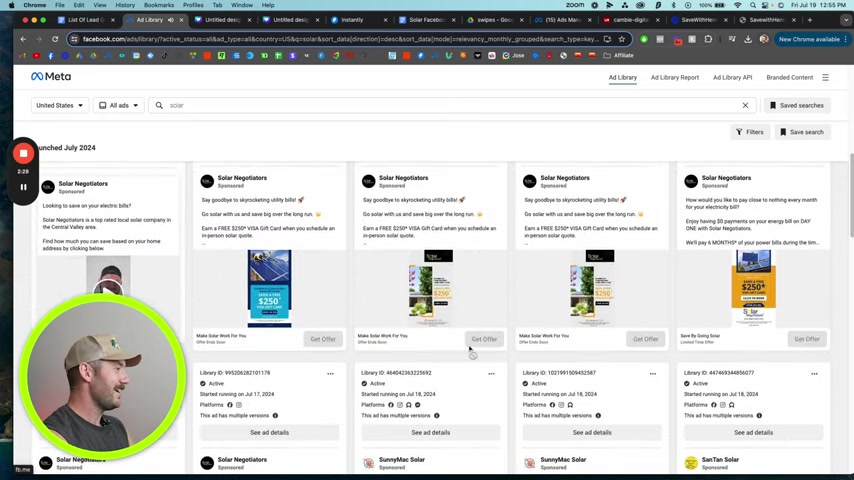
Task: Open the Filters button
Action: (x=750, y=132)
